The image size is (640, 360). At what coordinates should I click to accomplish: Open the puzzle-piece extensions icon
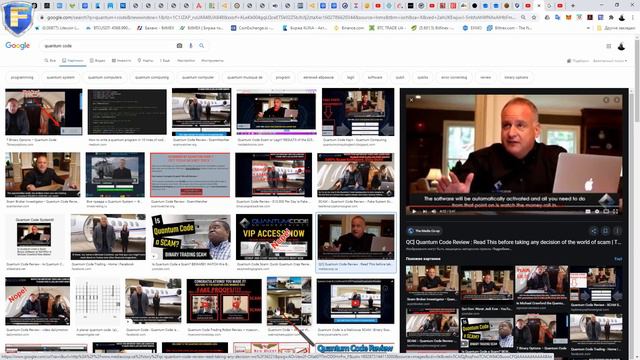[x=611, y=18]
